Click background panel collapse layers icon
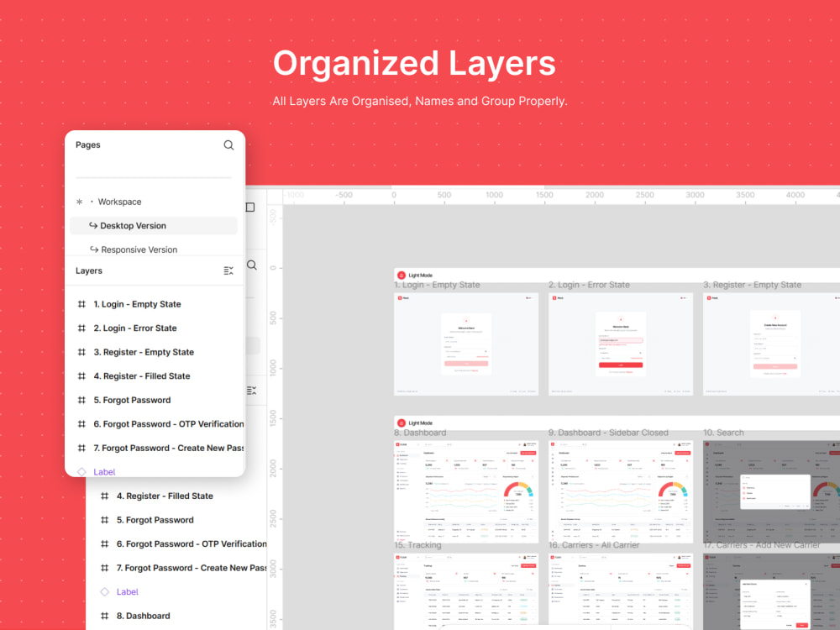 click(251, 391)
